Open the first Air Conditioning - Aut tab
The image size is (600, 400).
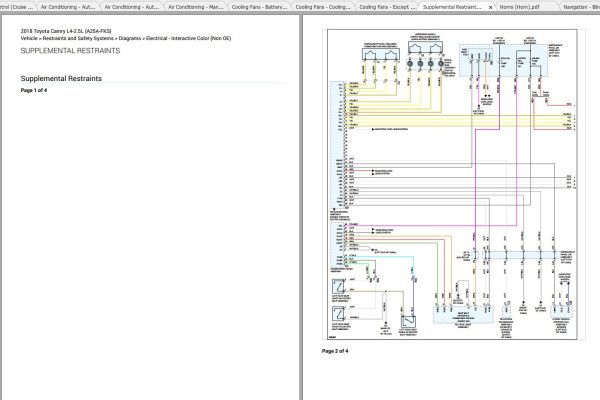pos(67,6)
